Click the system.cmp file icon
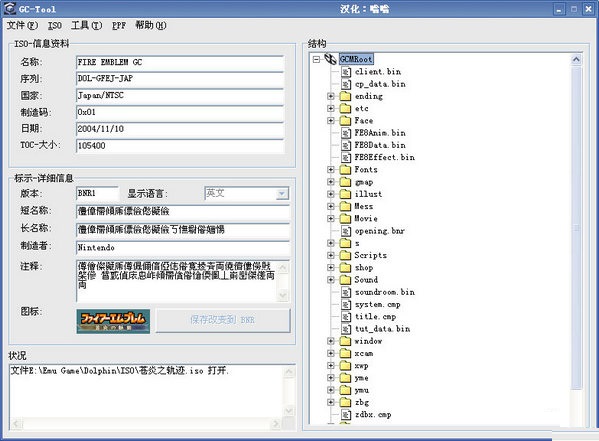The width and height of the screenshot is (599, 441). coord(346,305)
